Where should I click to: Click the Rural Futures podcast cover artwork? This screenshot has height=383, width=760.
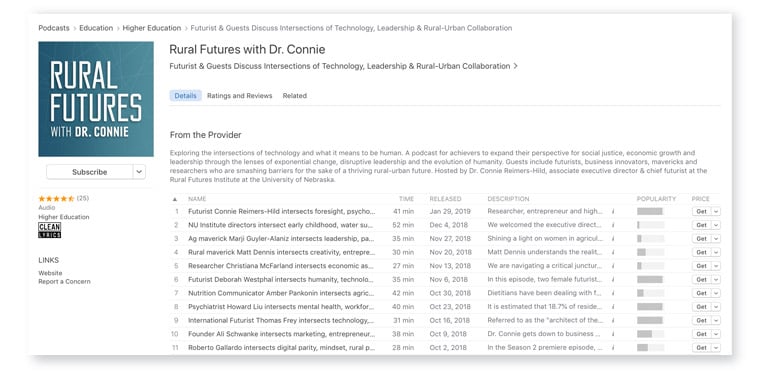(96, 99)
